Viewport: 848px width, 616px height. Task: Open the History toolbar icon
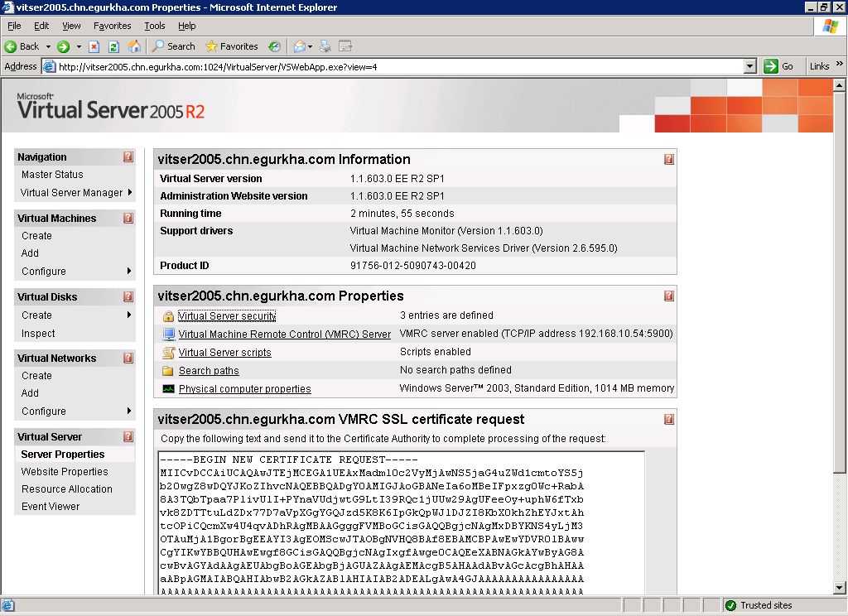(275, 46)
